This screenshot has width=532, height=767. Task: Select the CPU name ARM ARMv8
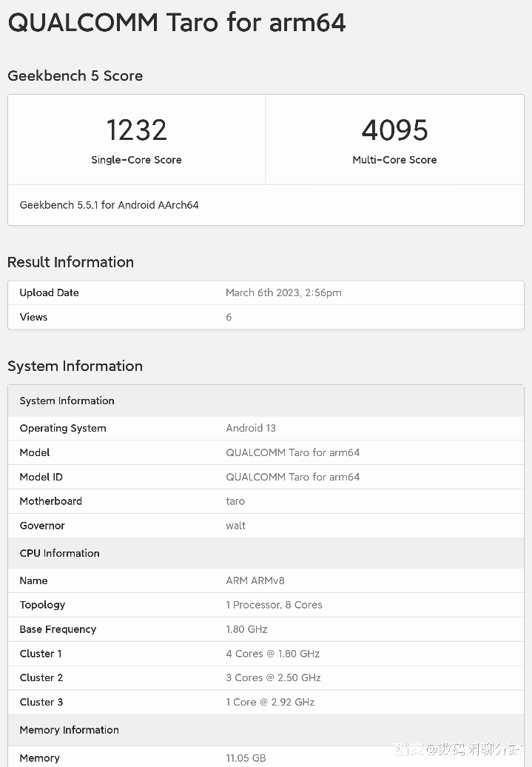(x=255, y=580)
